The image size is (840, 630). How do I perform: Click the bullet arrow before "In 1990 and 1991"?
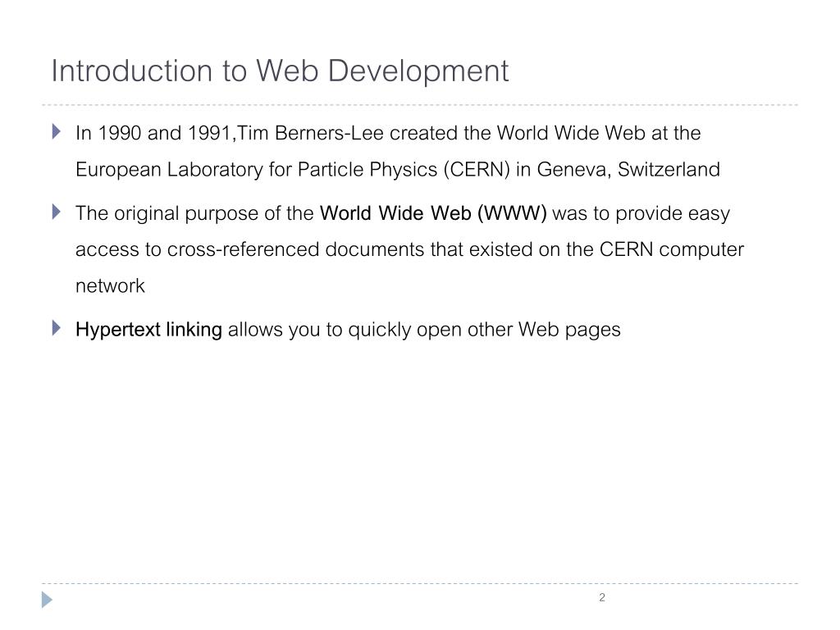pos(57,131)
